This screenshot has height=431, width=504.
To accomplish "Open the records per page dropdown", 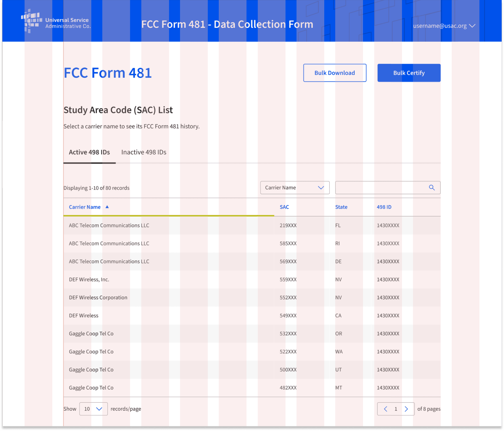I will click(x=93, y=409).
